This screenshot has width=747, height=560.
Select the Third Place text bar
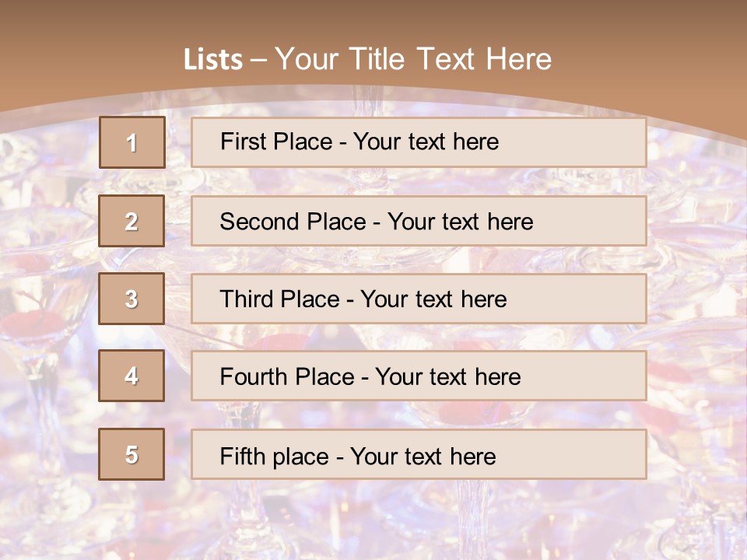pos(419,299)
